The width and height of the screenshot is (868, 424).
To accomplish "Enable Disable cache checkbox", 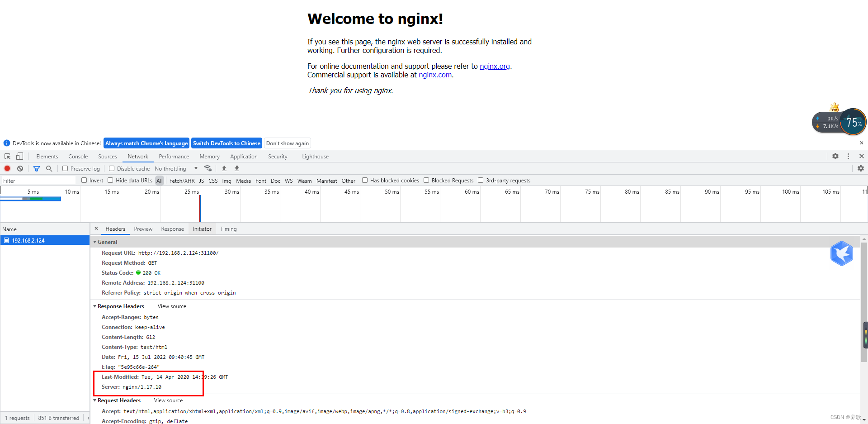I will 112,168.
